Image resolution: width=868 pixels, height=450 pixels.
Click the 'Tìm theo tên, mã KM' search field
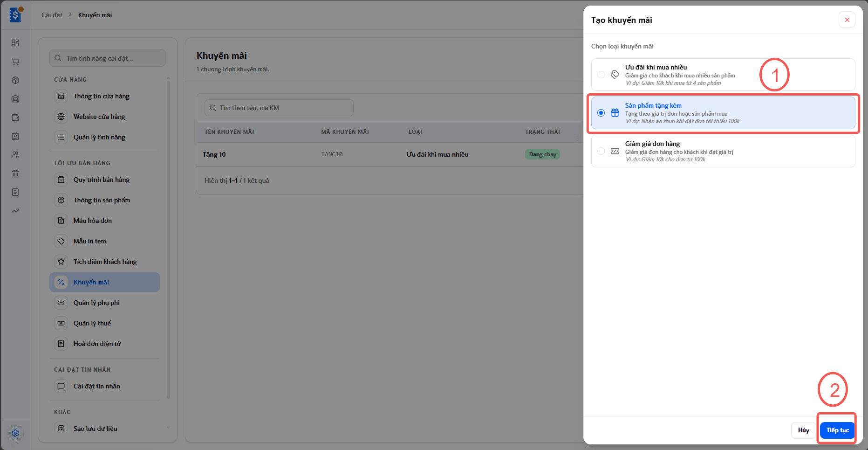279,108
